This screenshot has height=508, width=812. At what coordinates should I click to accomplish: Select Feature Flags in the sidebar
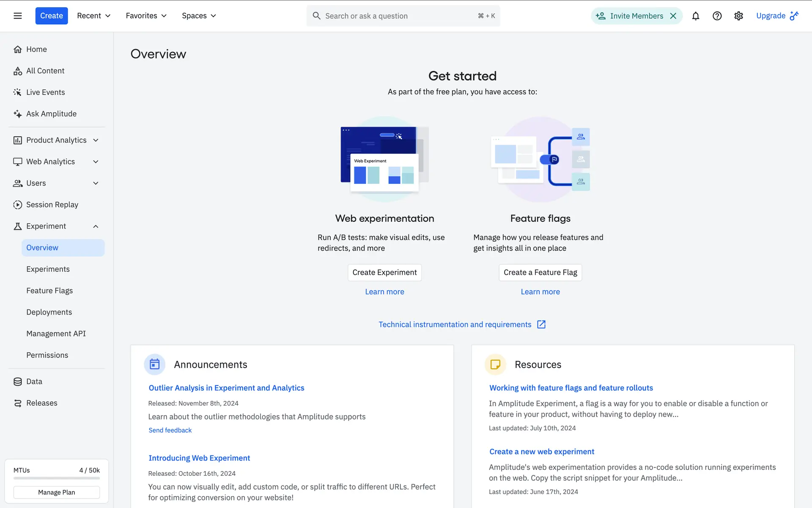[49, 290]
